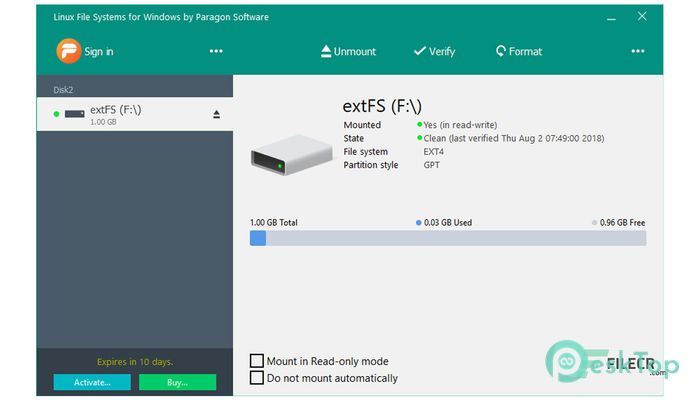Click the "1.00 GB Total" label

[274, 222]
